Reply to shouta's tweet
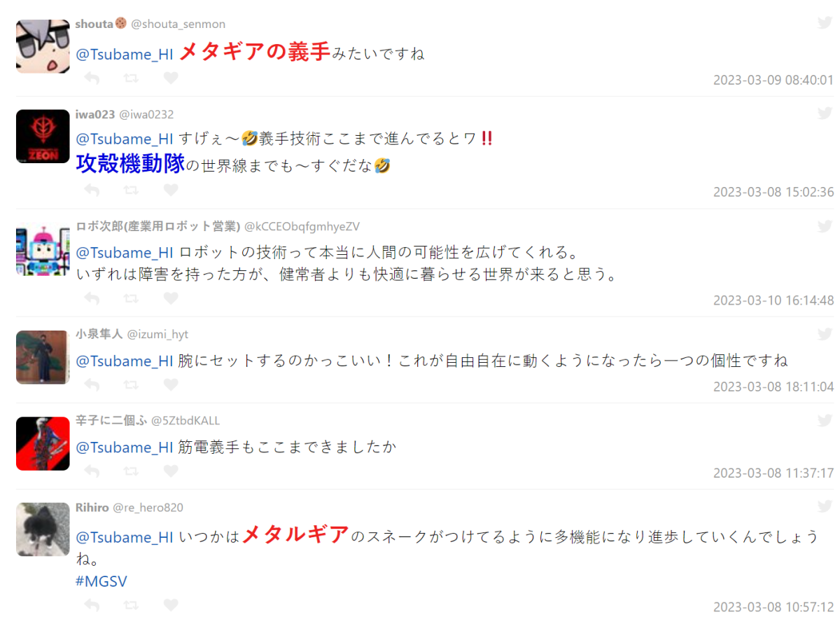The image size is (840, 617). point(92,78)
